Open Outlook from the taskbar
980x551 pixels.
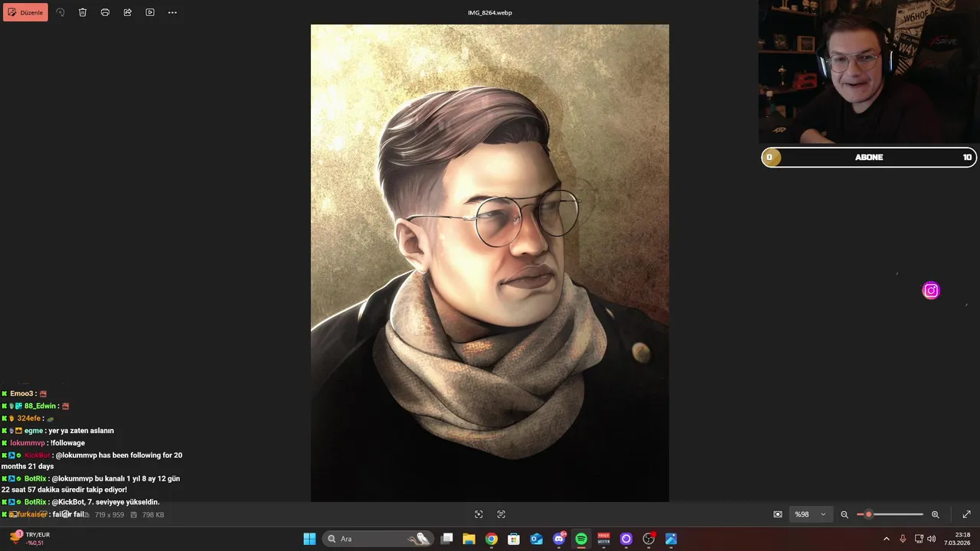(x=537, y=539)
